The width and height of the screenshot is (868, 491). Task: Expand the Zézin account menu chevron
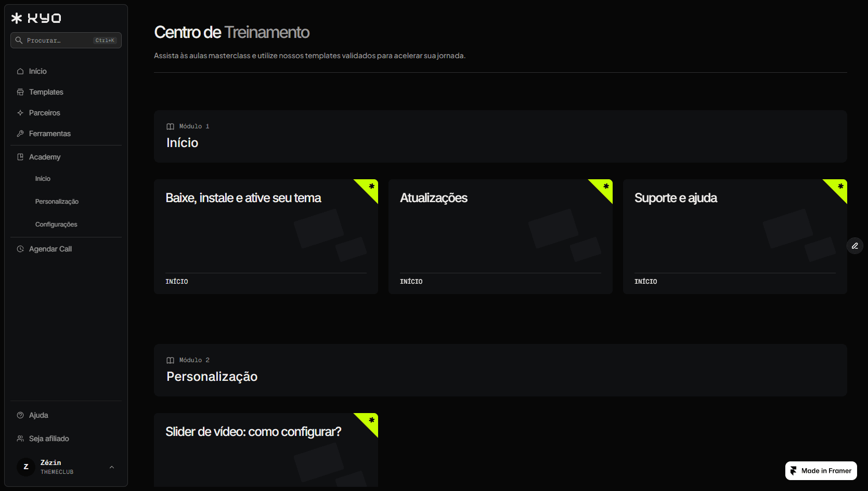coord(112,467)
